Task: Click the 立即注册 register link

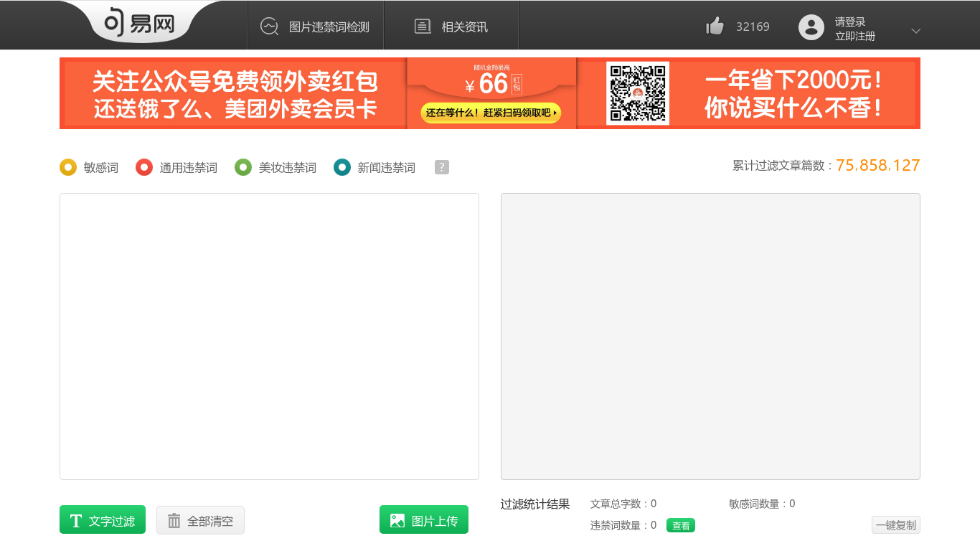Action: 855,36
